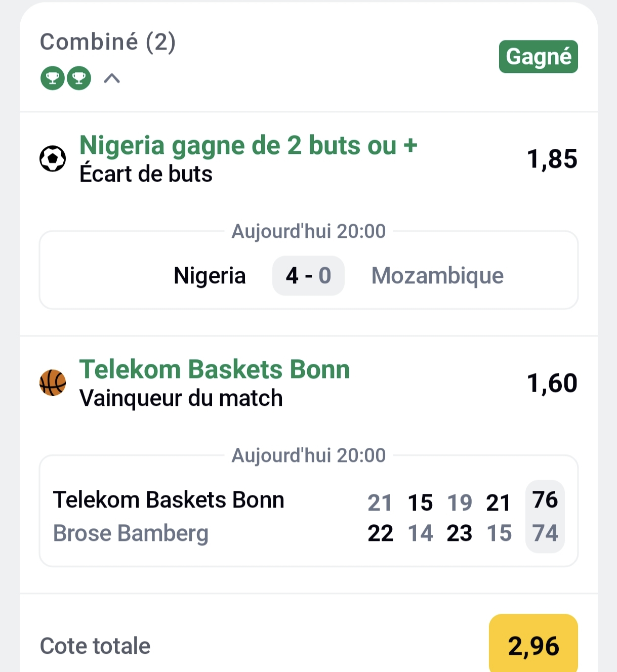Tap Brose Bamberg team name

point(131,533)
